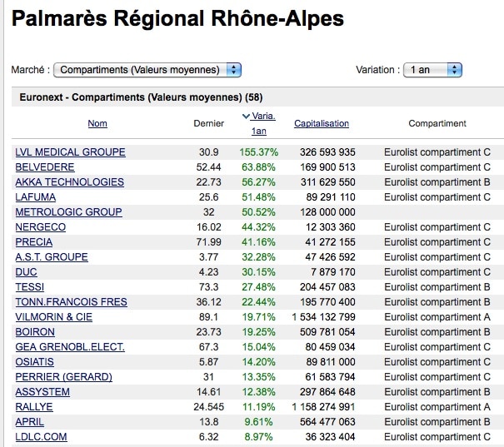Open AKKA TECHNOLOGIES stock link
504x447 pixels.
point(69,182)
